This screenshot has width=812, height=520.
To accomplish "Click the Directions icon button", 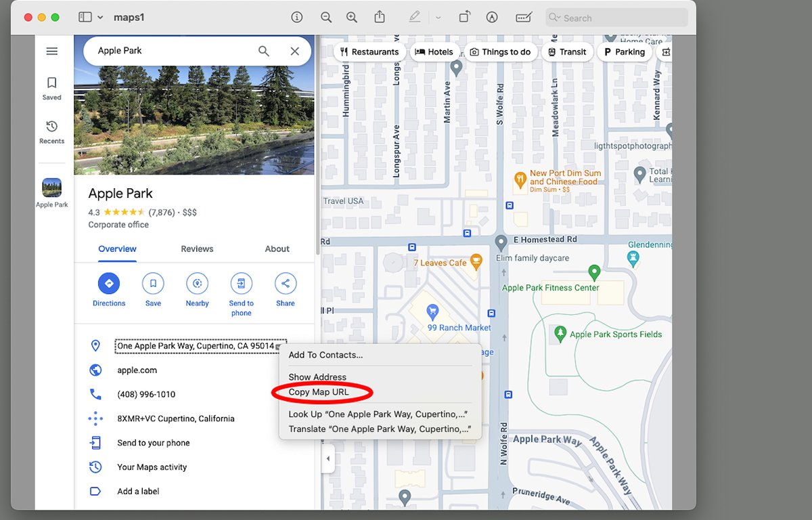I will point(109,284).
